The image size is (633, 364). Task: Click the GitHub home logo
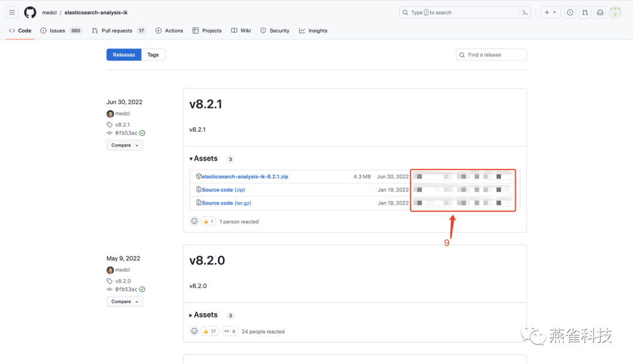pos(29,12)
